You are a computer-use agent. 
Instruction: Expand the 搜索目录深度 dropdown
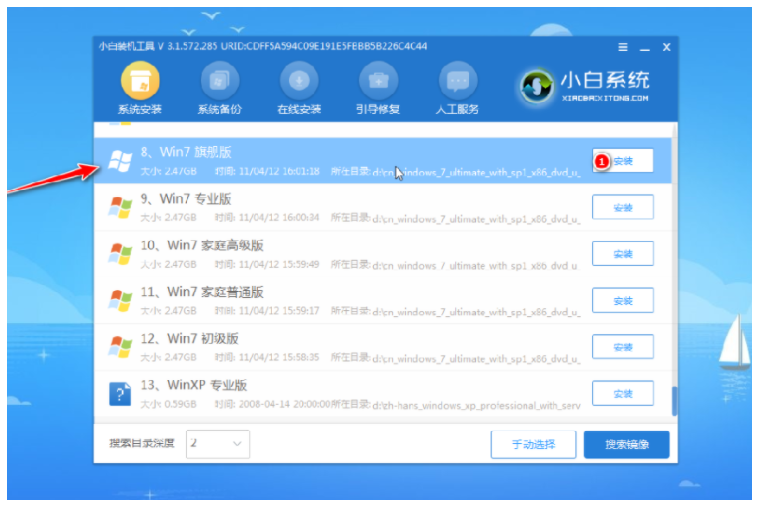pos(218,444)
